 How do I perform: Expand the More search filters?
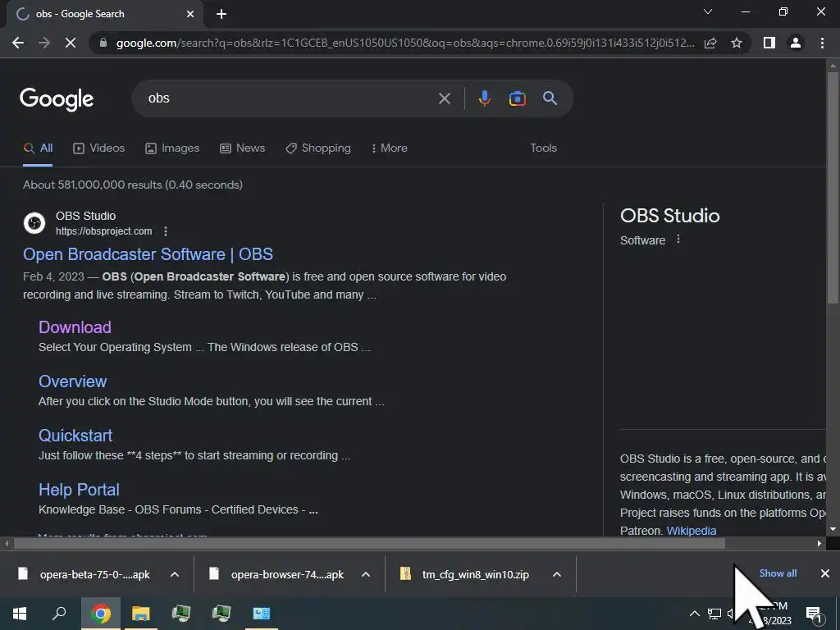(390, 148)
